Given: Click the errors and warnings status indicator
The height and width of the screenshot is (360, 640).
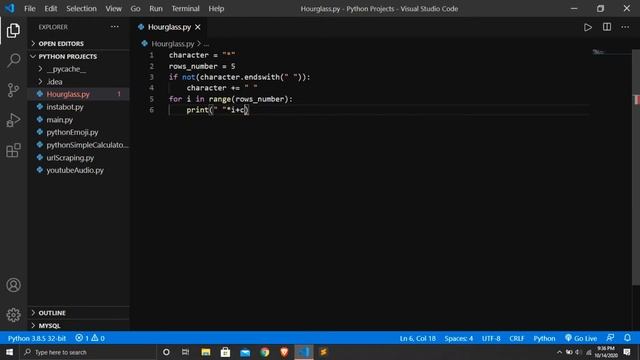Looking at the screenshot, I should pos(90,338).
